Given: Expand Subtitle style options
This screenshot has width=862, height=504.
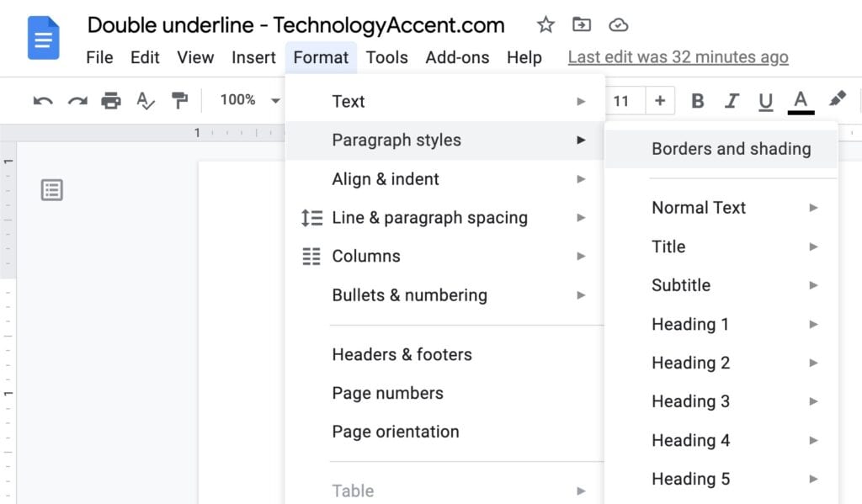Looking at the screenshot, I should coord(721,285).
